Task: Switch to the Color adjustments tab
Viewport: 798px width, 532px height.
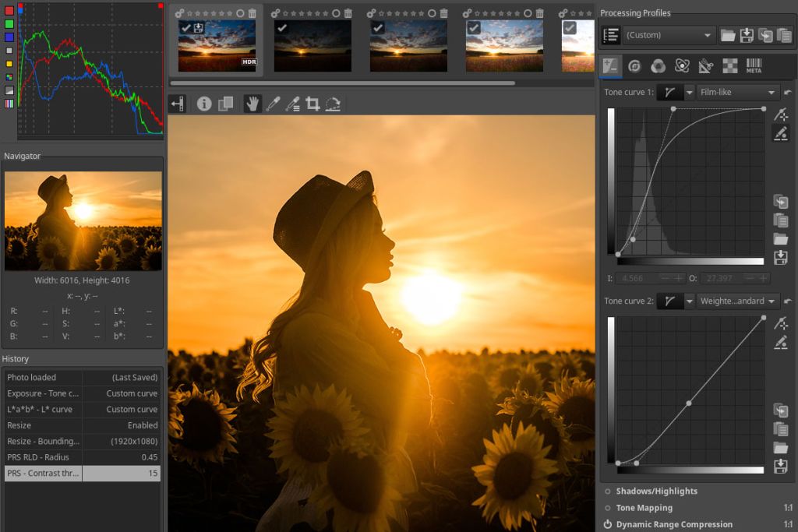Action: point(659,67)
